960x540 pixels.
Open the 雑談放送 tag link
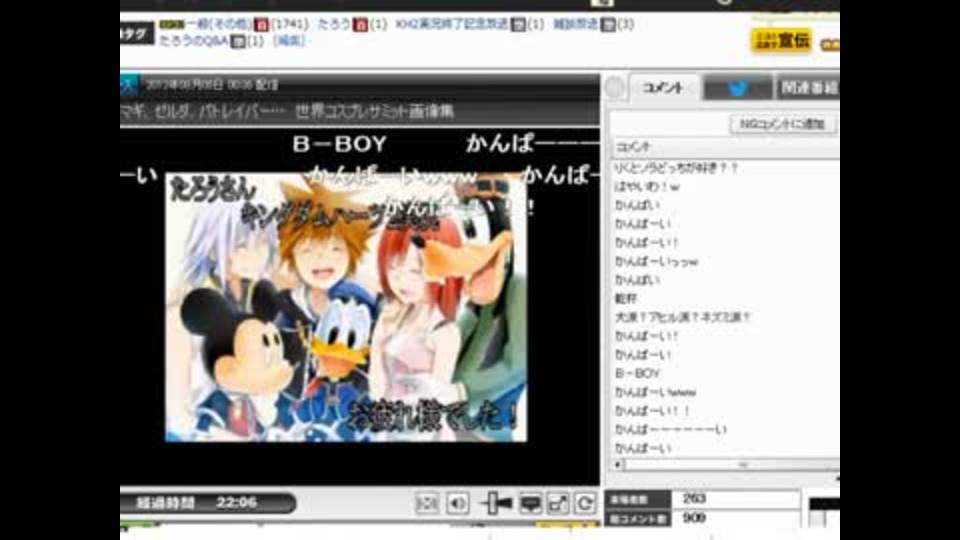(x=576, y=24)
